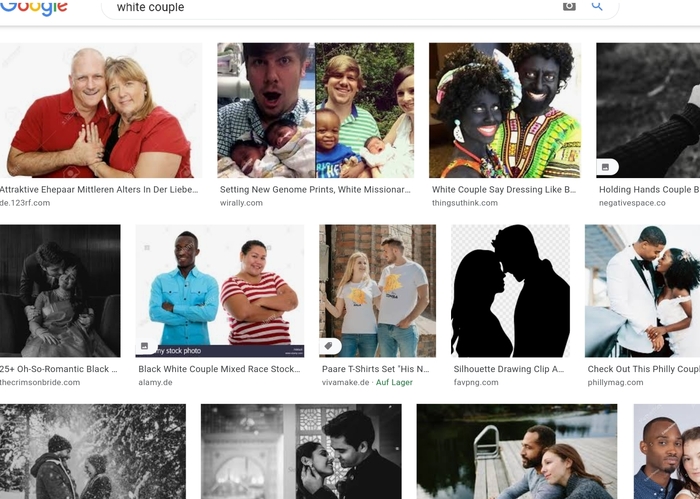Click the search box containing 'white couple'
Screen dimensions: 700x499
(x=330, y=7)
